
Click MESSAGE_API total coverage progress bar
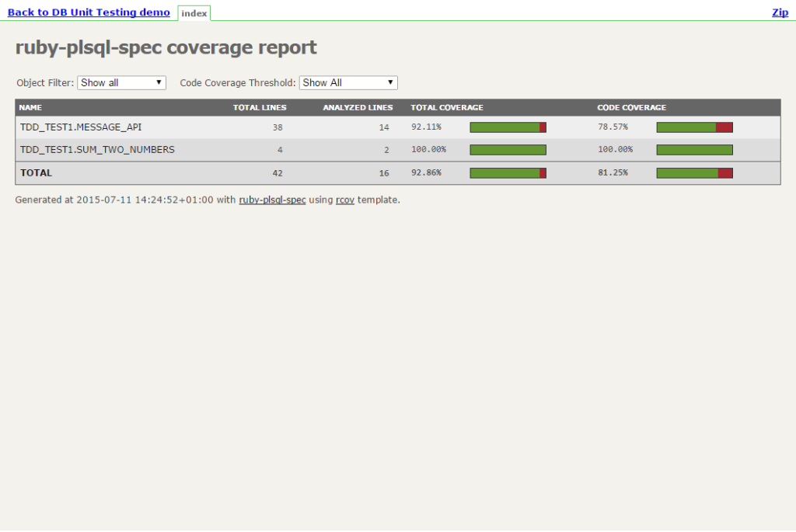508,127
